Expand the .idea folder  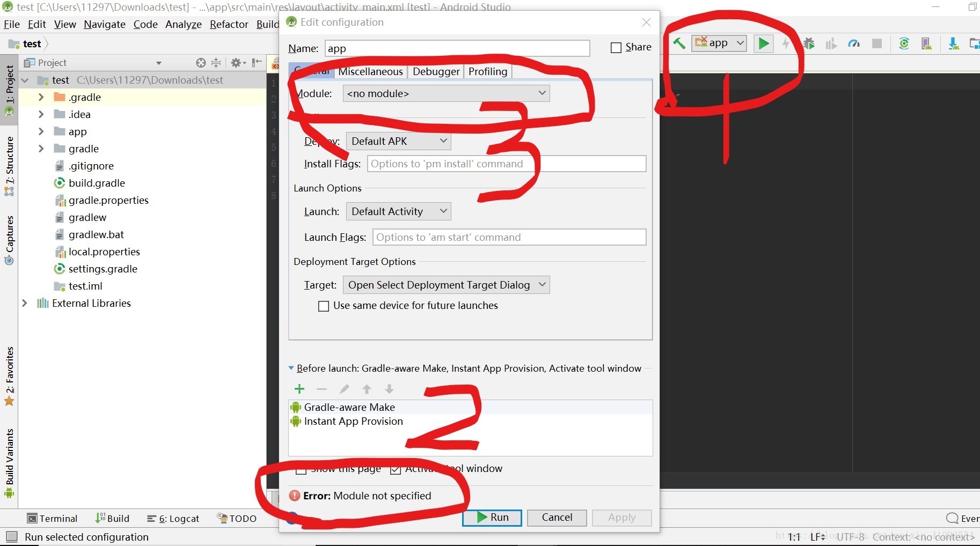[41, 114]
